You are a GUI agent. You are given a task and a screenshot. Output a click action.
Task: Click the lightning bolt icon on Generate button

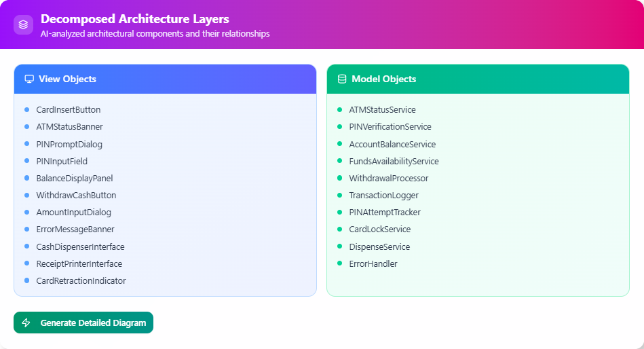click(26, 323)
